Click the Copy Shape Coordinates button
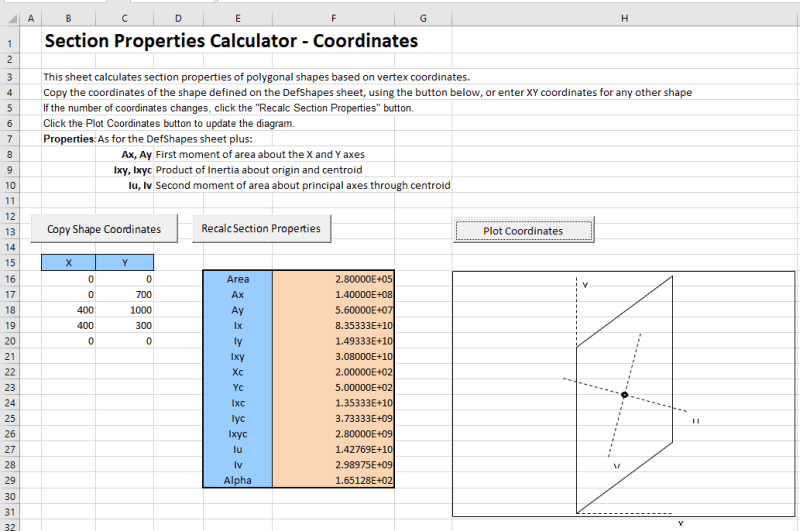 tap(104, 229)
